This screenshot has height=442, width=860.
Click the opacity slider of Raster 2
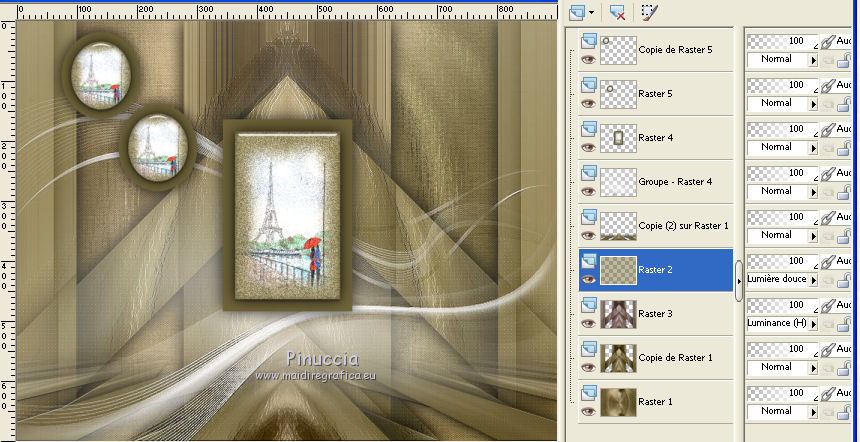[782, 260]
